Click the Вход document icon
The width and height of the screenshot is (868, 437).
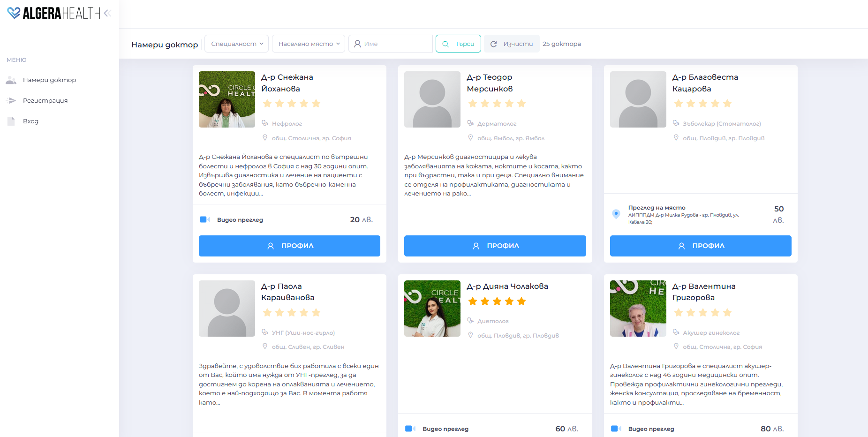(11, 121)
